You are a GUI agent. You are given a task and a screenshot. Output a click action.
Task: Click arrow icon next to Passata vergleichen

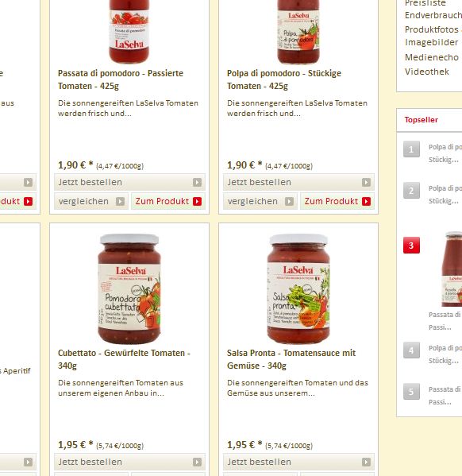point(120,201)
